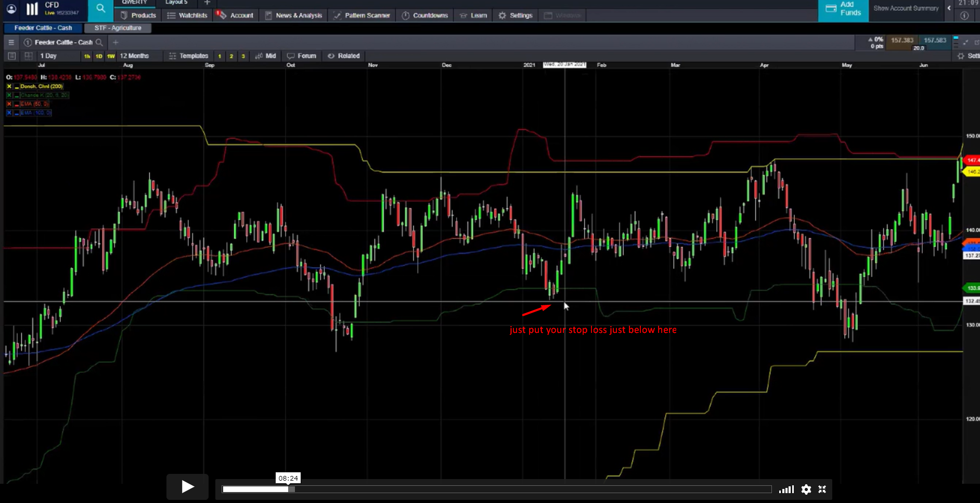
Task: Open the product search magnifier
Action: [101, 9]
